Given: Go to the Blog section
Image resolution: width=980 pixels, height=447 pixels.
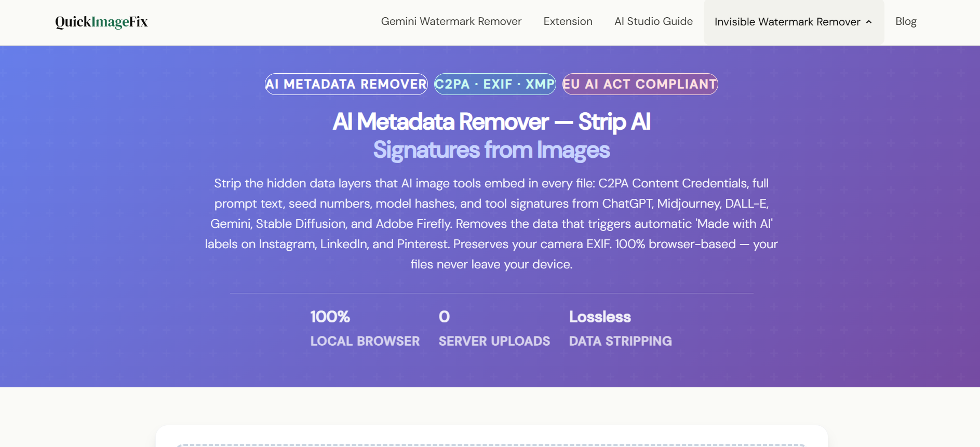Looking at the screenshot, I should tap(906, 21).
